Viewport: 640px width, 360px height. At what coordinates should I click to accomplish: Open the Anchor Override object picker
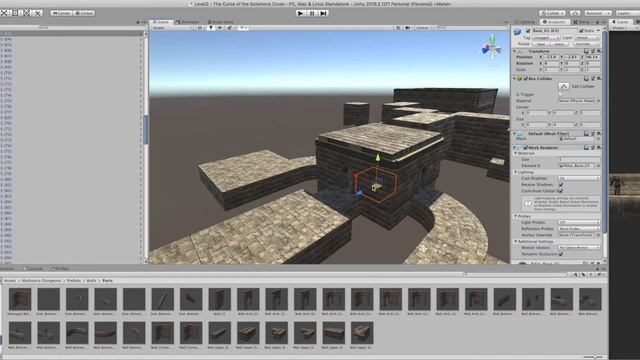point(598,235)
